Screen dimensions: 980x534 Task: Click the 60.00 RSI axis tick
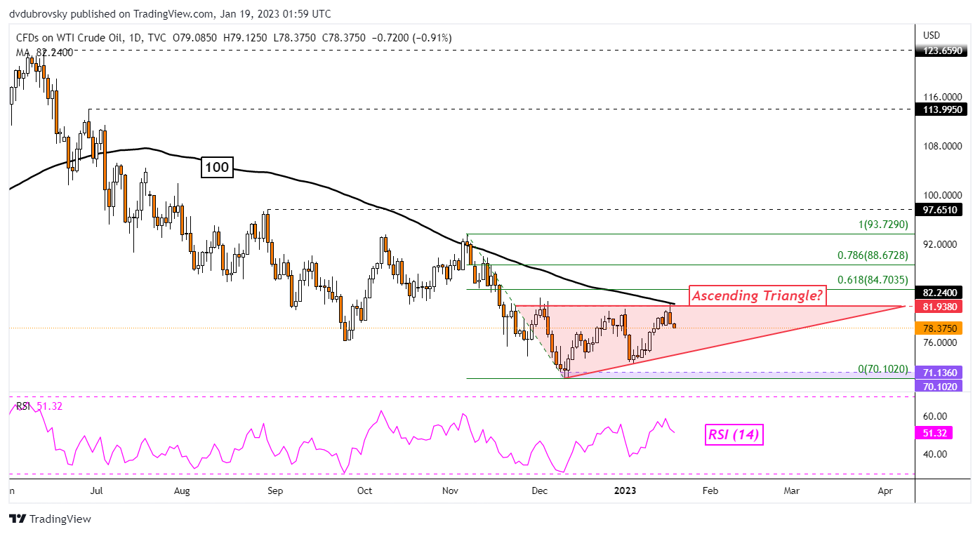(934, 415)
